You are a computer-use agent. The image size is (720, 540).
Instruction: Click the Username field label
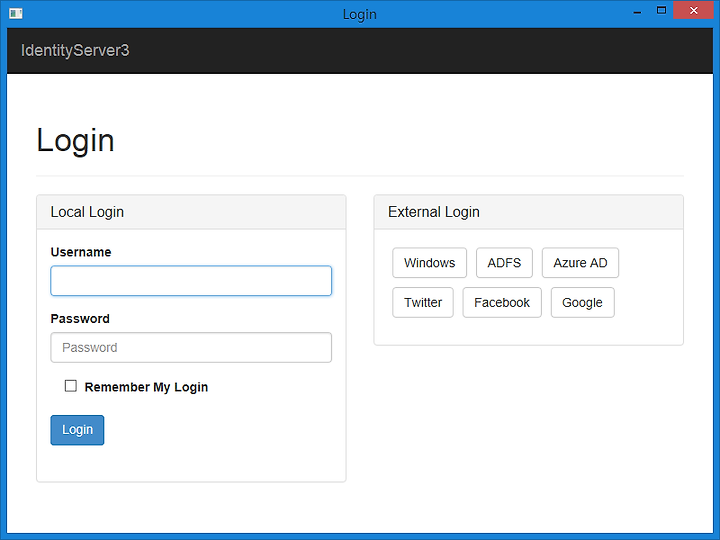click(x=81, y=252)
